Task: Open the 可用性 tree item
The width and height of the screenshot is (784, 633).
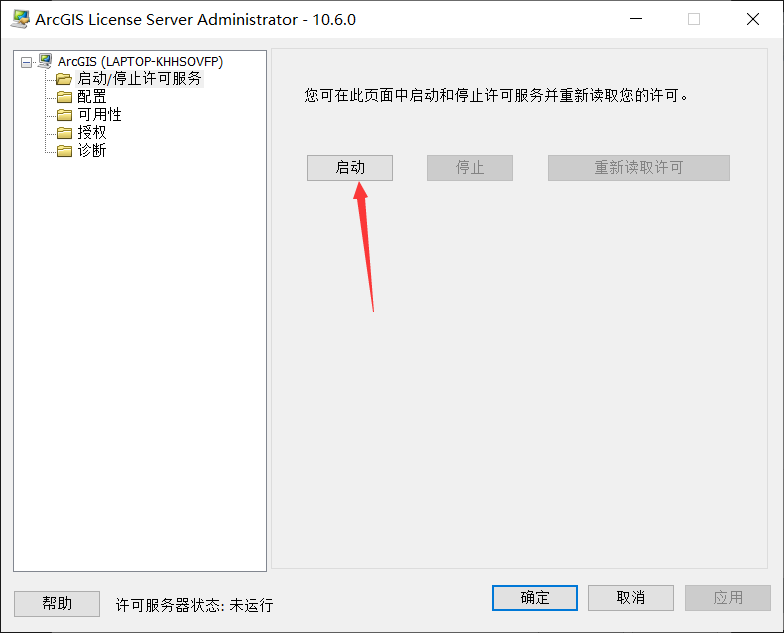Action: [100, 114]
